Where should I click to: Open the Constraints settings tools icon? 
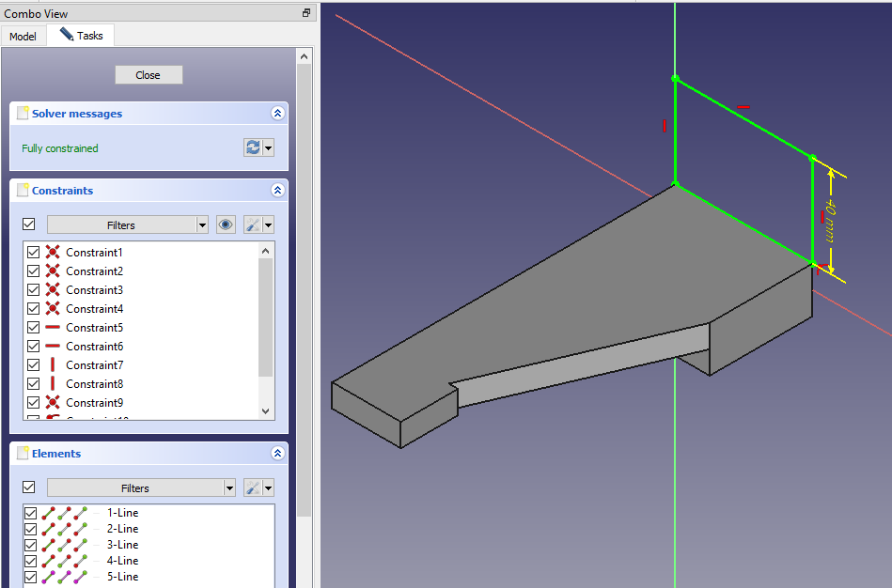(253, 224)
